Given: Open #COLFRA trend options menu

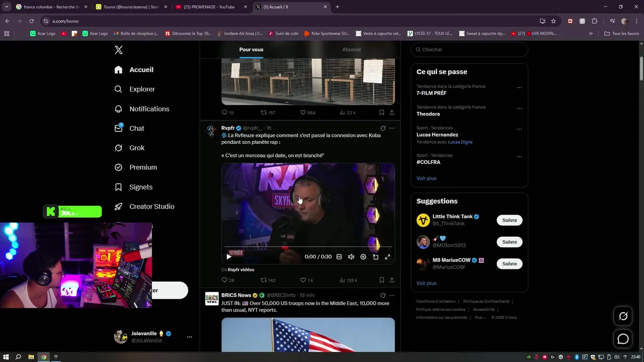Looking at the screenshot, I should point(519,156).
